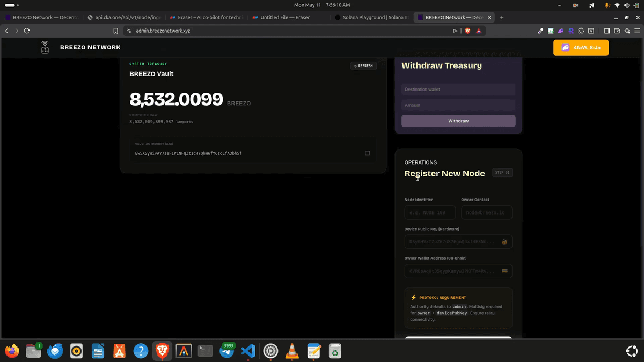Launch VLC media player from the dock
Viewport: 644px width, 362px height.
292,351
